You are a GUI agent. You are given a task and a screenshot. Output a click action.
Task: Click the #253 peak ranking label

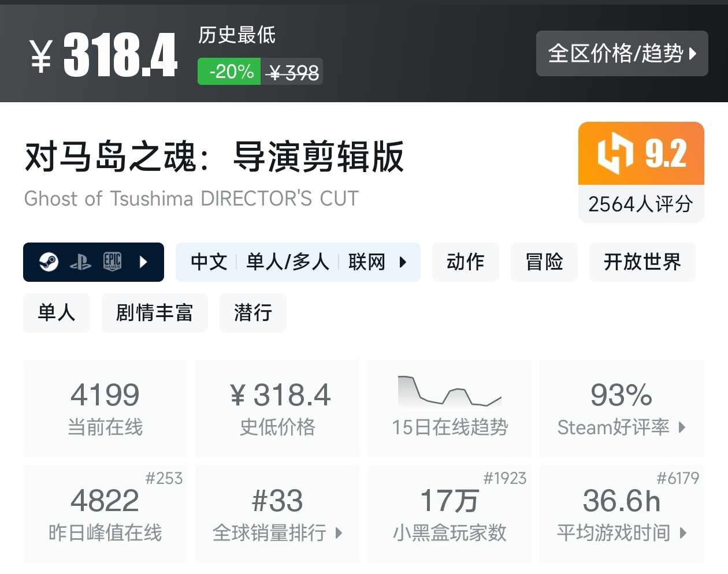tap(164, 478)
